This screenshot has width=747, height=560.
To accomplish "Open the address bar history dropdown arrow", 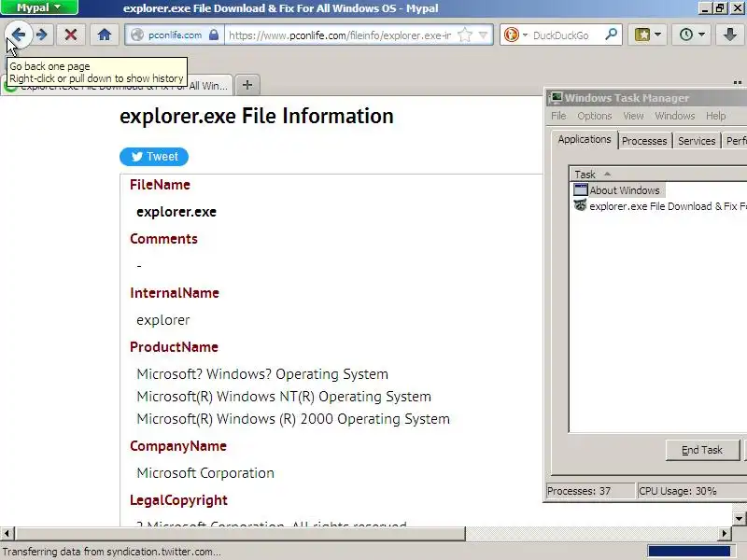I will pos(483,35).
